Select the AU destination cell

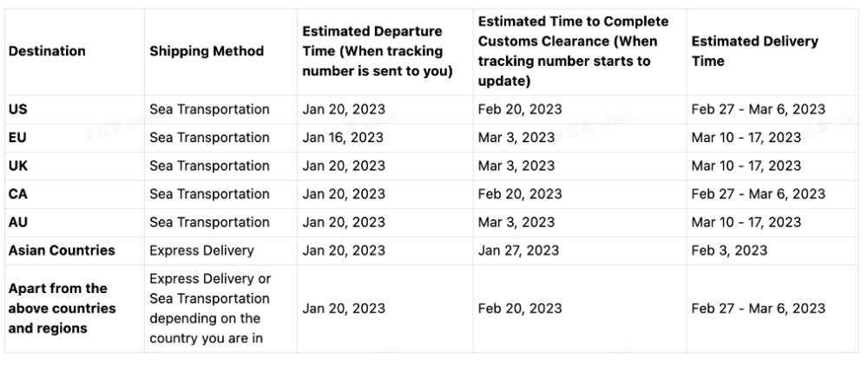pyautogui.click(x=18, y=222)
